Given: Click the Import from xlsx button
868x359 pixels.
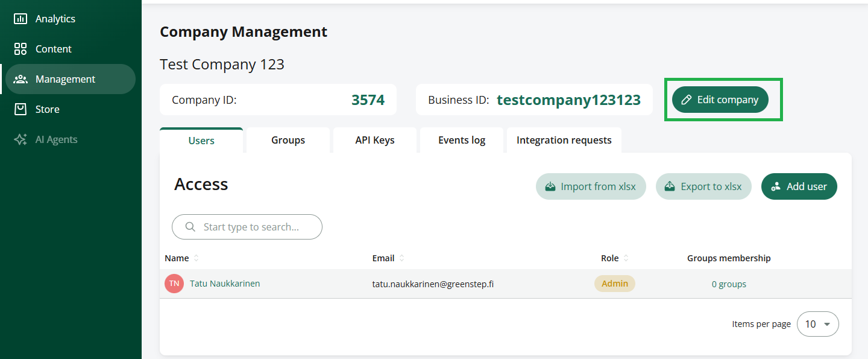Looking at the screenshot, I should 591,186.
